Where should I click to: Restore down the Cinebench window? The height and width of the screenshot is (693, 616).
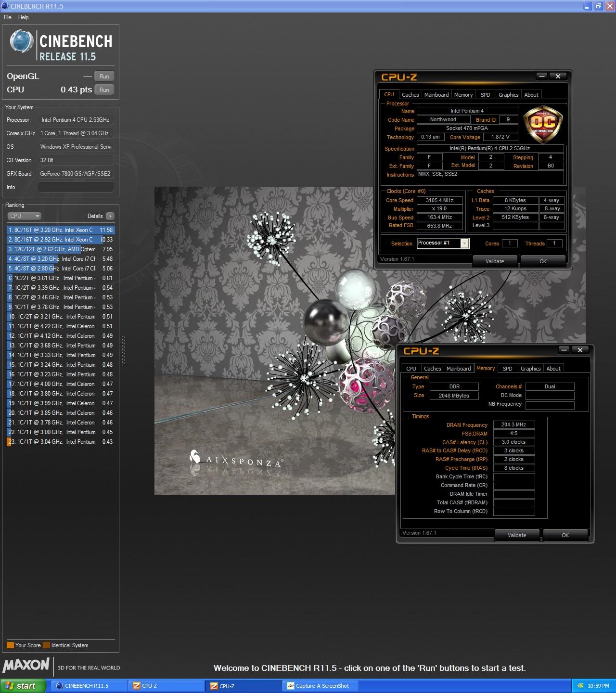(599, 6)
